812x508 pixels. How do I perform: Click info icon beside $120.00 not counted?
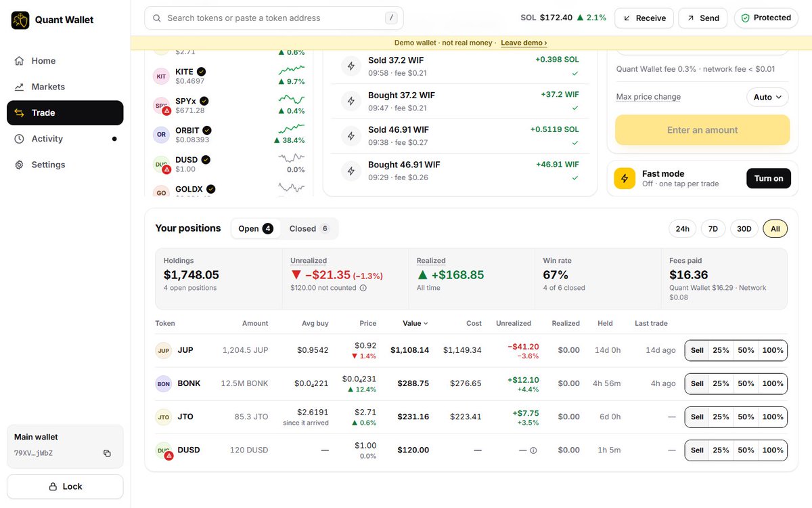pos(363,288)
